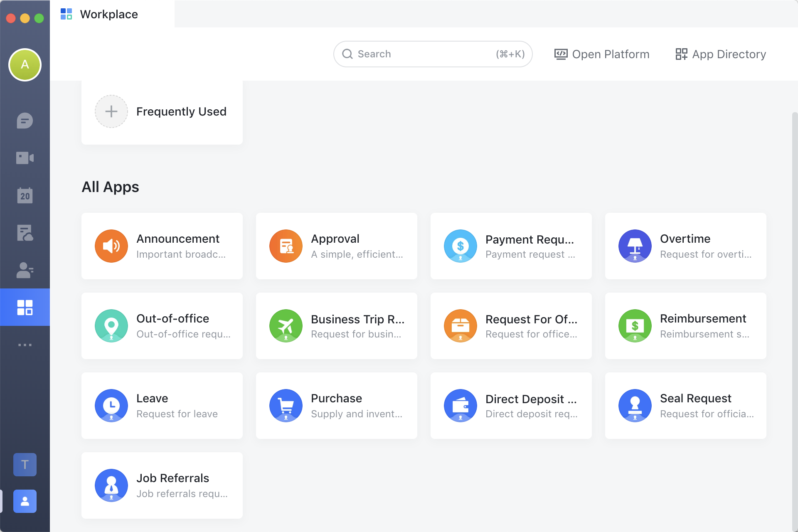Screen dimensions: 798x532
Task: Open the Reimbursement app
Action: [686, 326]
